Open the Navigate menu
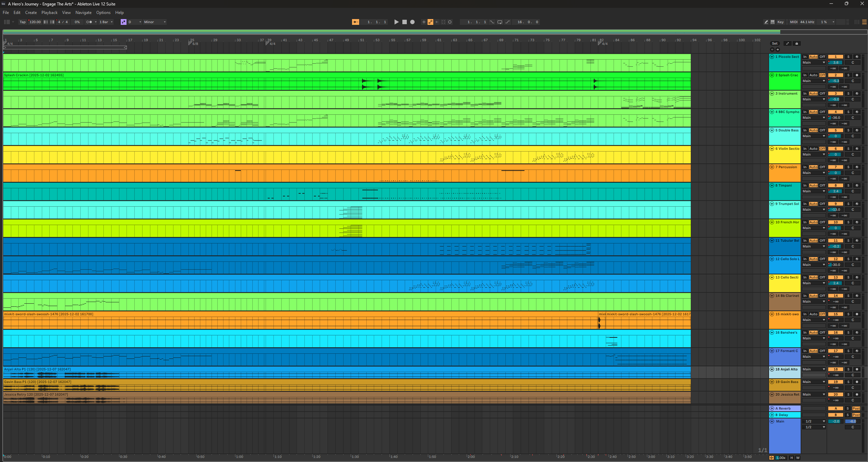The height and width of the screenshot is (462, 868). [x=83, y=13]
